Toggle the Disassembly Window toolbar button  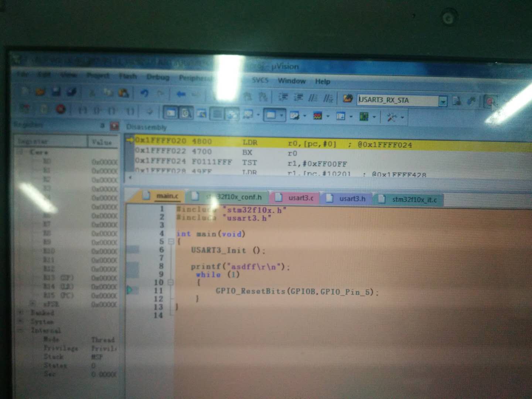pos(186,113)
